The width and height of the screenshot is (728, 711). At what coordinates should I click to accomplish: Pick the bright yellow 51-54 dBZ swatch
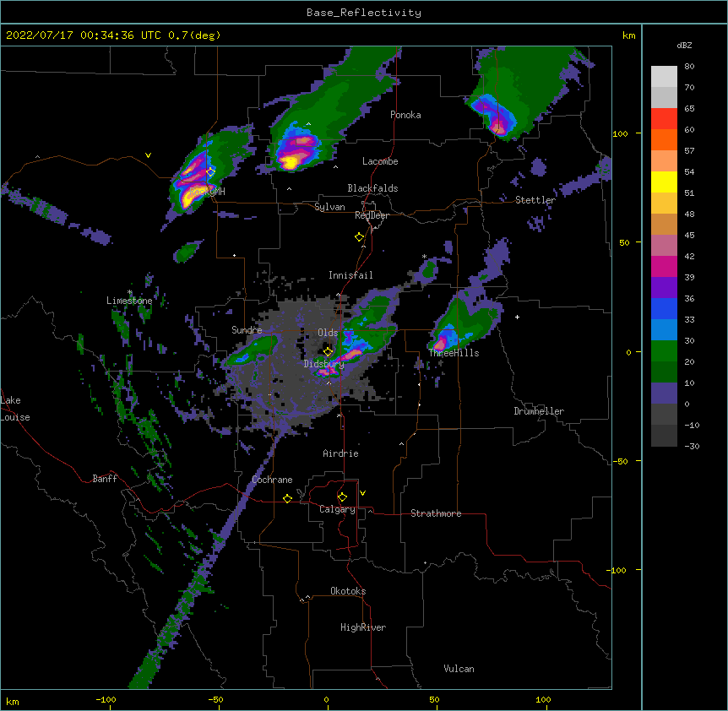pos(664,182)
